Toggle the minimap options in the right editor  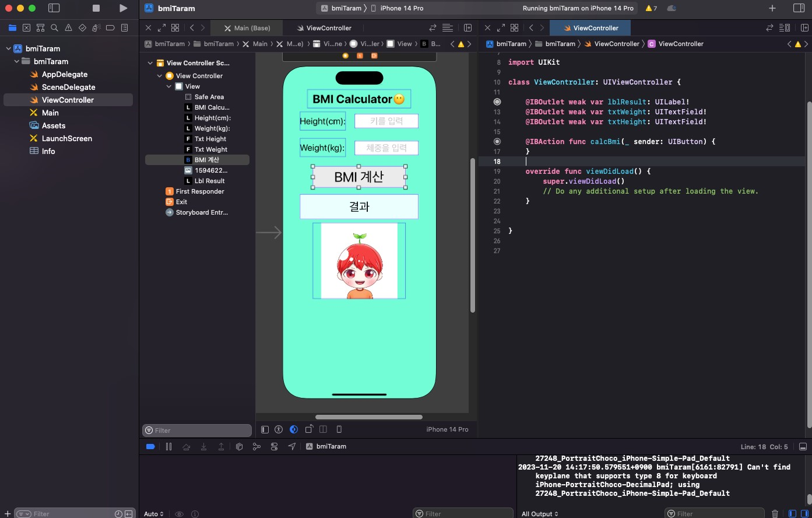(785, 27)
